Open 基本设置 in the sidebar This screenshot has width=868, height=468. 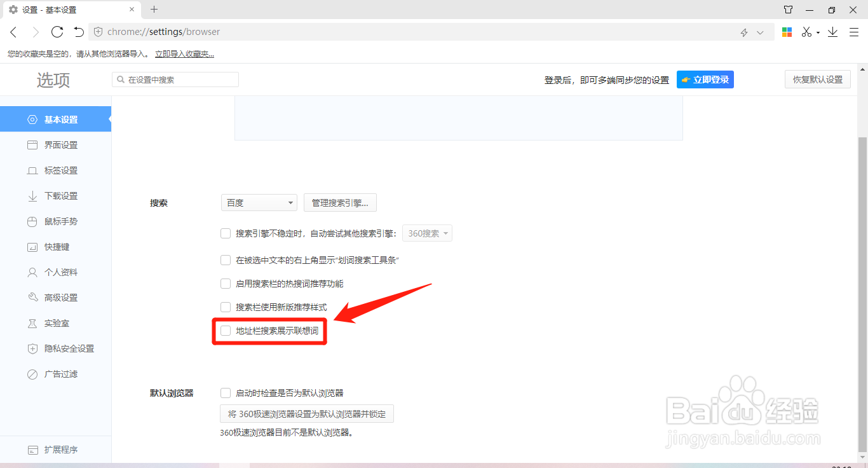[x=55, y=120]
